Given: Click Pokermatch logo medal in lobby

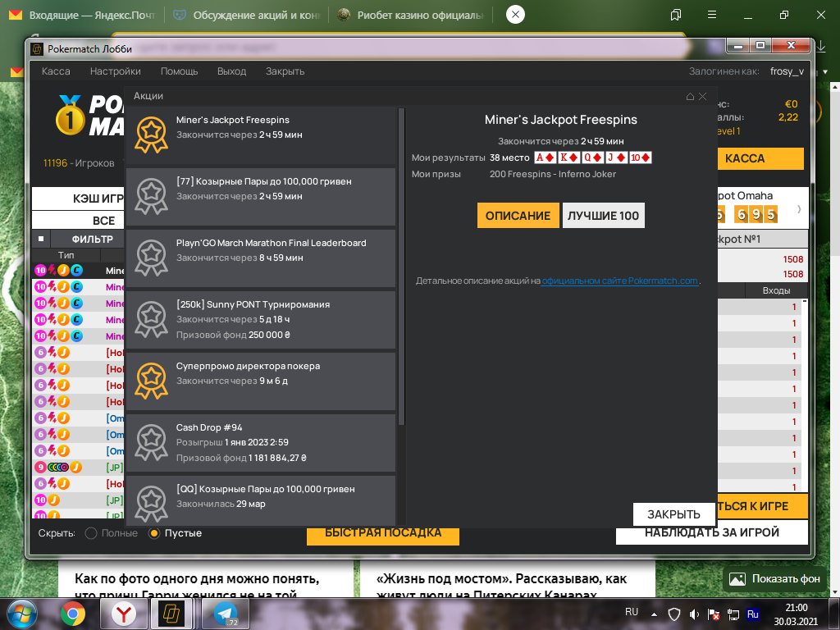Looking at the screenshot, I should tap(70, 115).
